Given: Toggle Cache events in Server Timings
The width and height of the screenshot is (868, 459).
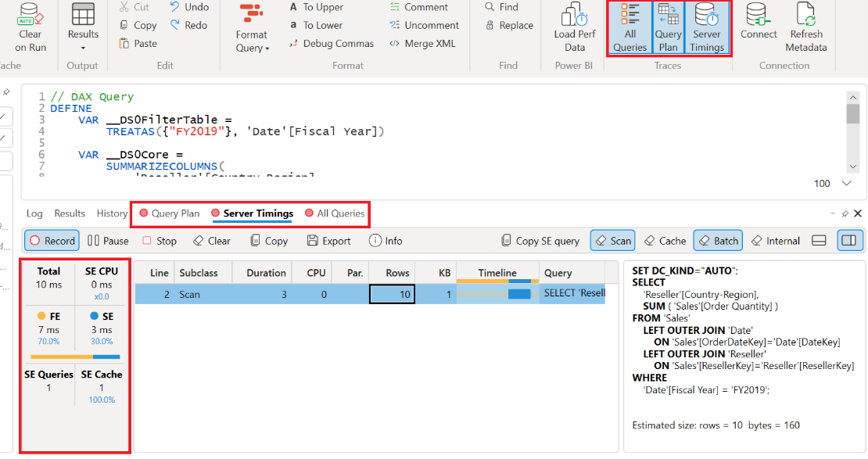Looking at the screenshot, I should 664,240.
